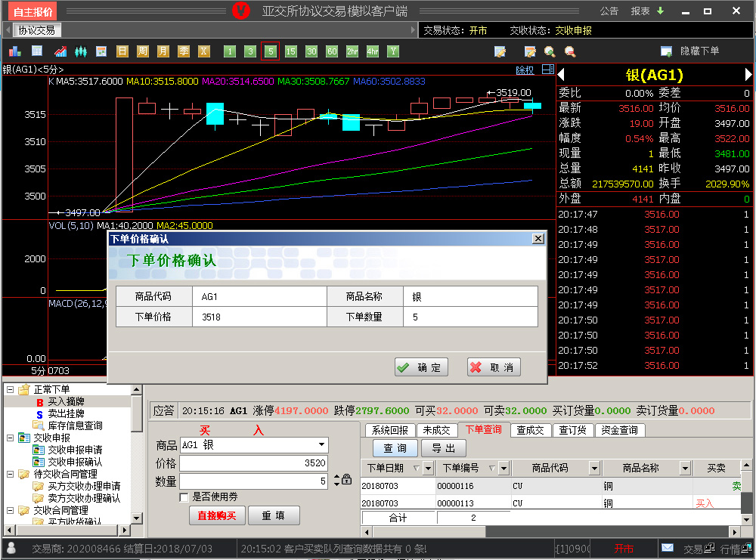The width and height of the screenshot is (756, 560).
Task: Select the monthly 月 period icon
Action: pyautogui.click(x=163, y=51)
